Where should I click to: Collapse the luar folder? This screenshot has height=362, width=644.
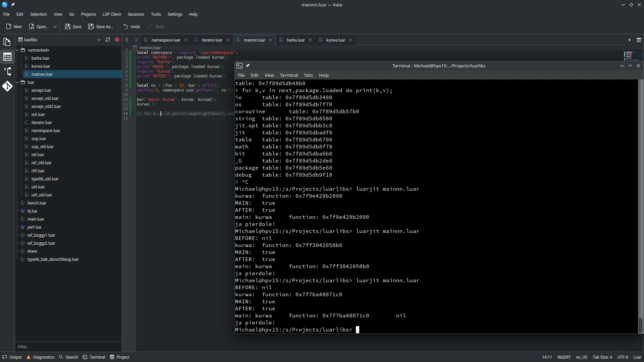[17, 82]
